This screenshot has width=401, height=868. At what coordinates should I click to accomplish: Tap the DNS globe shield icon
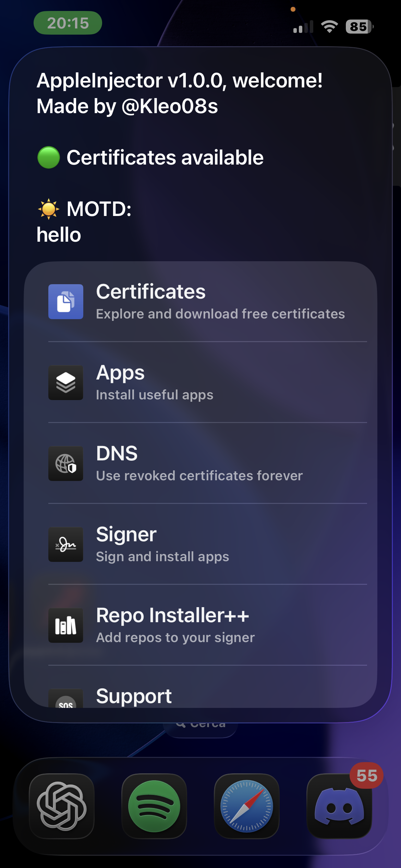[x=66, y=463]
